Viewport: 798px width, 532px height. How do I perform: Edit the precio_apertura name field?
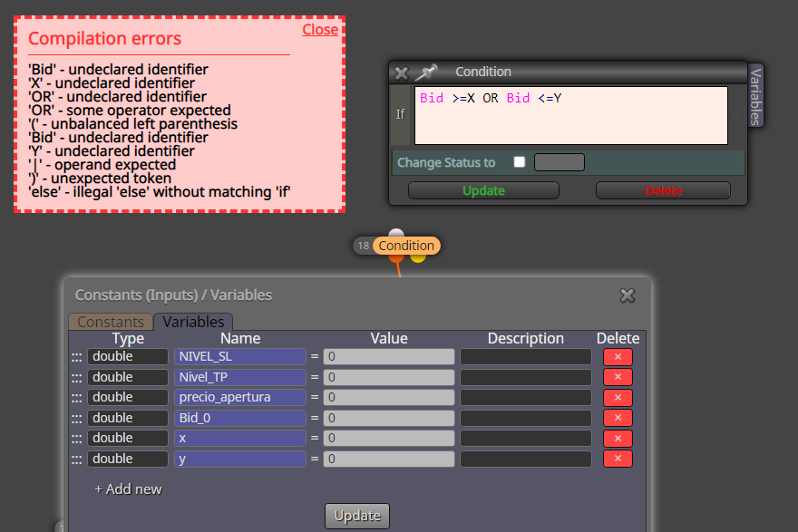pyautogui.click(x=240, y=397)
